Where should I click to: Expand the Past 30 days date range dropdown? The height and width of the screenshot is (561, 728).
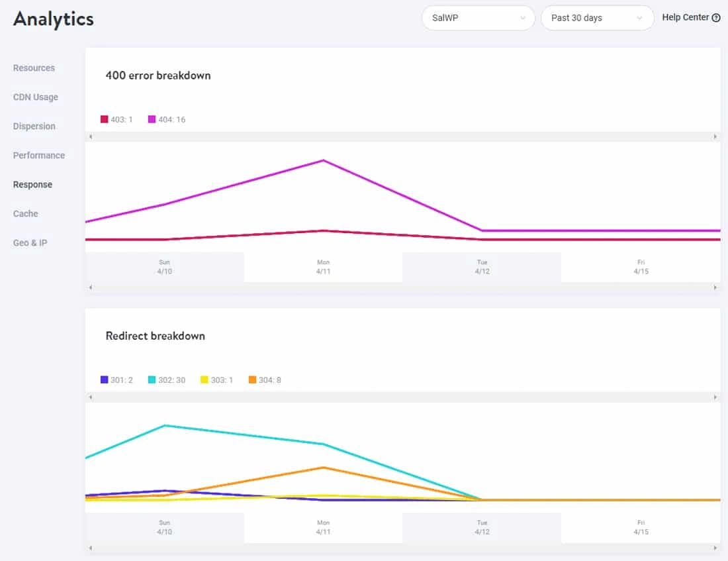[596, 18]
